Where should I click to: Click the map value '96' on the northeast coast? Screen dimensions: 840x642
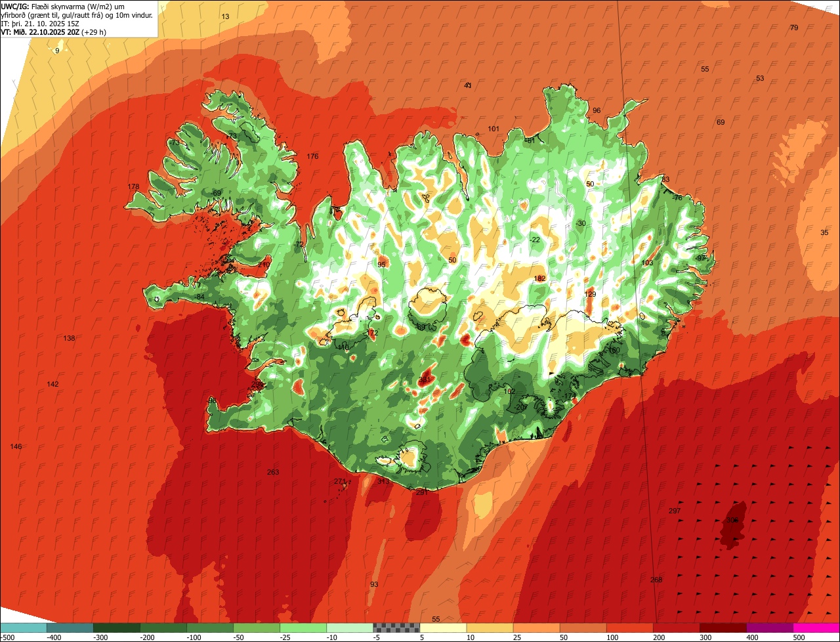click(597, 110)
